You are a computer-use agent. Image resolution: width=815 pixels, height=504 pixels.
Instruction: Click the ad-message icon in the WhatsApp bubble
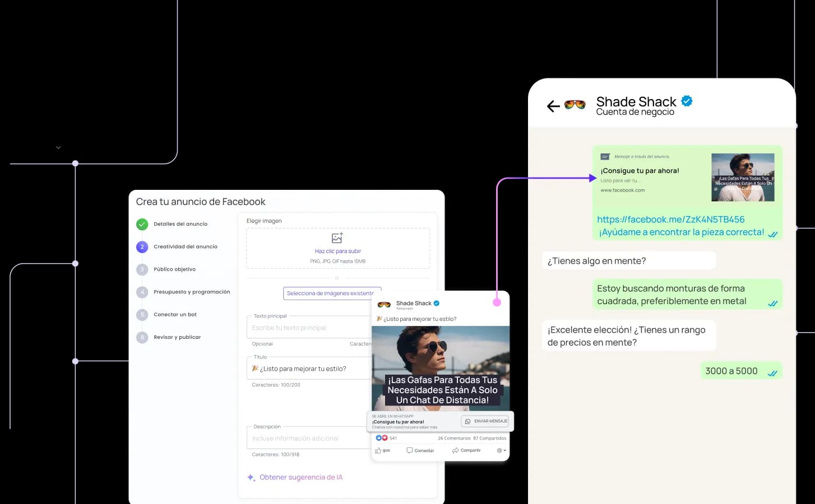pos(605,157)
